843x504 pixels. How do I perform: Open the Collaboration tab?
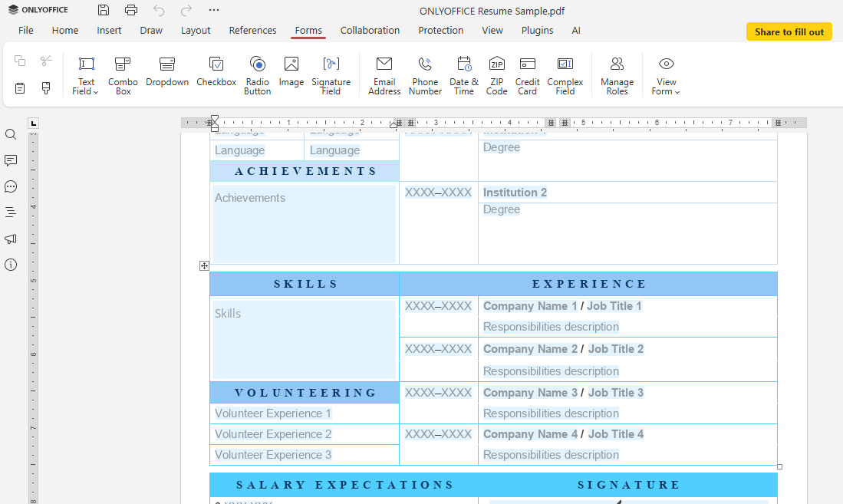370,31
